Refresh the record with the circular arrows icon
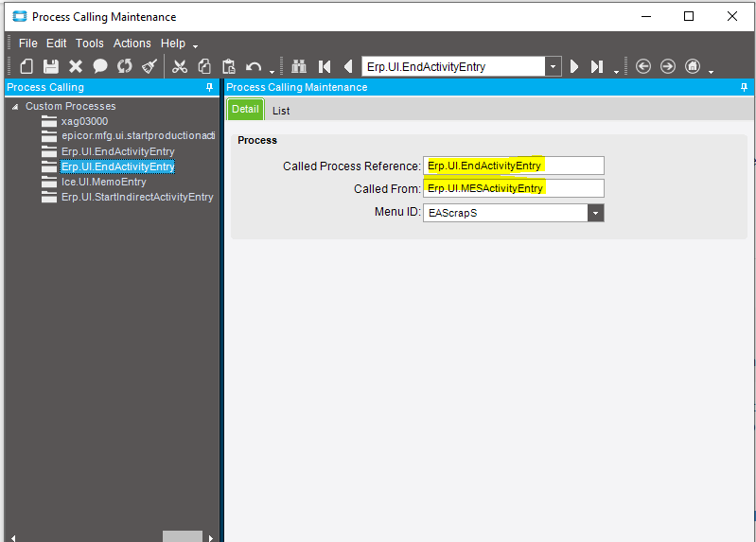The width and height of the screenshot is (756, 542). tap(125, 66)
